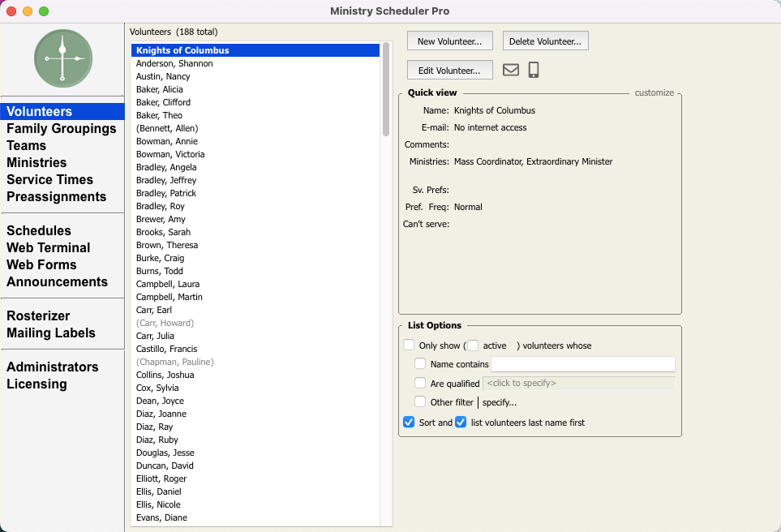Click the envelope email icon
This screenshot has height=532, width=781.
pos(511,70)
